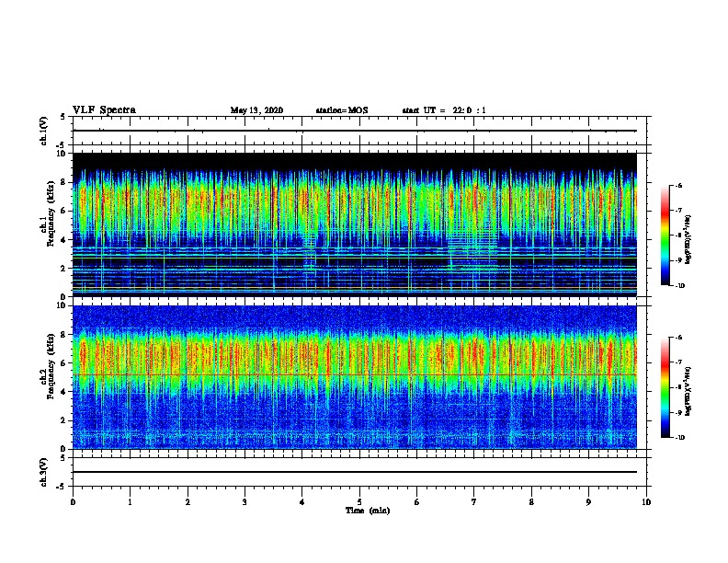
Task: Click the ch.2 color bar log(PSD) unit label
Action: [688, 391]
